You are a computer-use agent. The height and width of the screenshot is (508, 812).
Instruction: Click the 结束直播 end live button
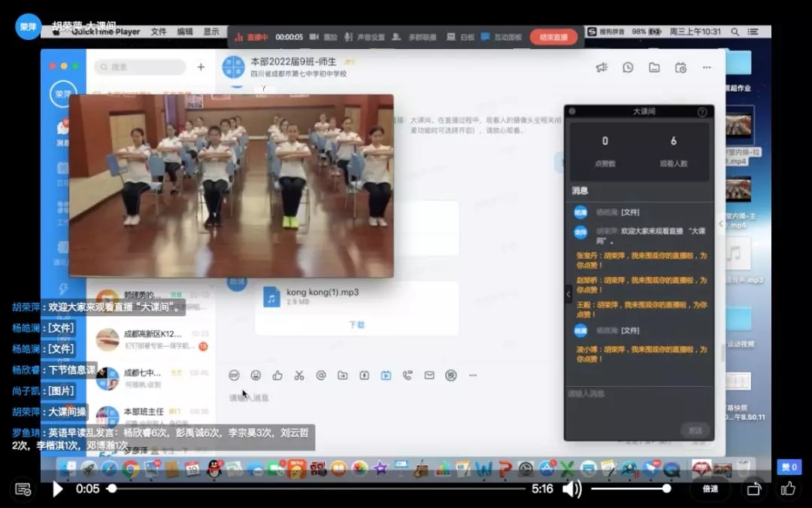pos(553,37)
